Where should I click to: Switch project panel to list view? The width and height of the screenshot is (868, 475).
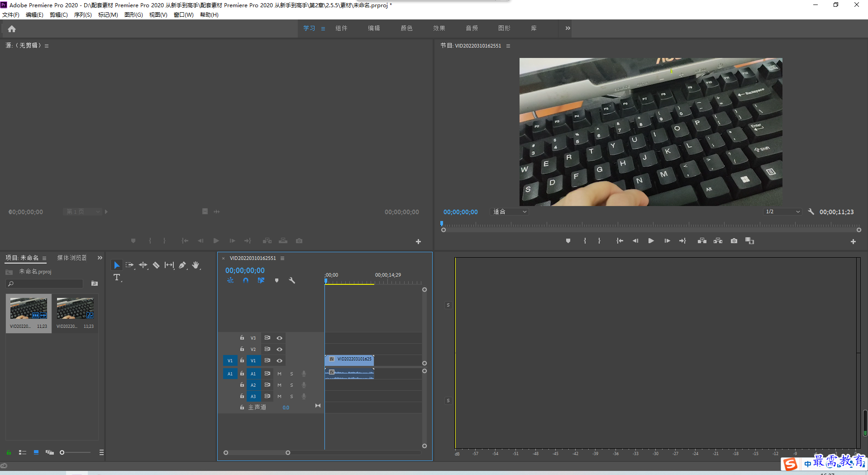23,452
